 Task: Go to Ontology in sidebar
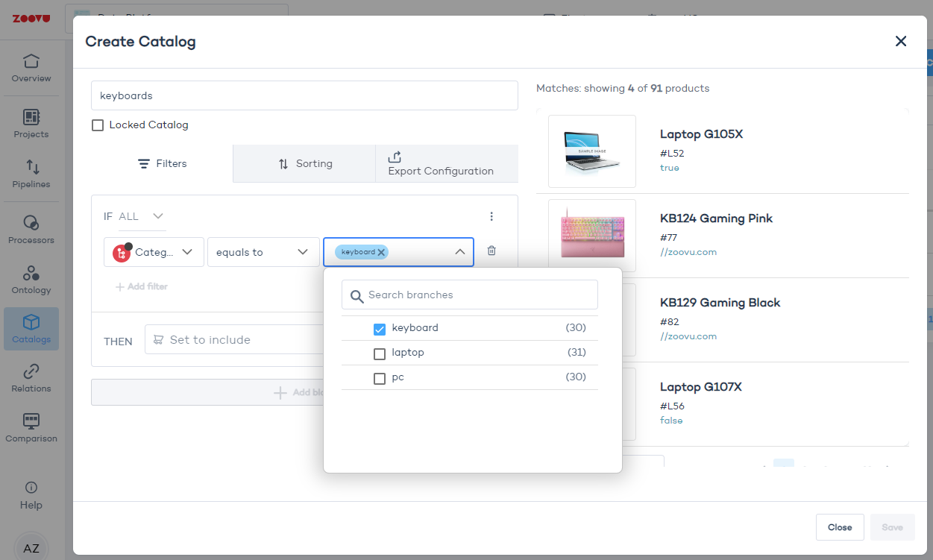(x=31, y=280)
